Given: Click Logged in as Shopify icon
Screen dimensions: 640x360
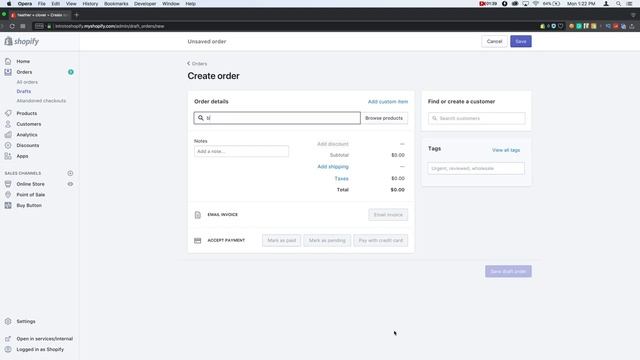Looking at the screenshot, I should 8,349.
